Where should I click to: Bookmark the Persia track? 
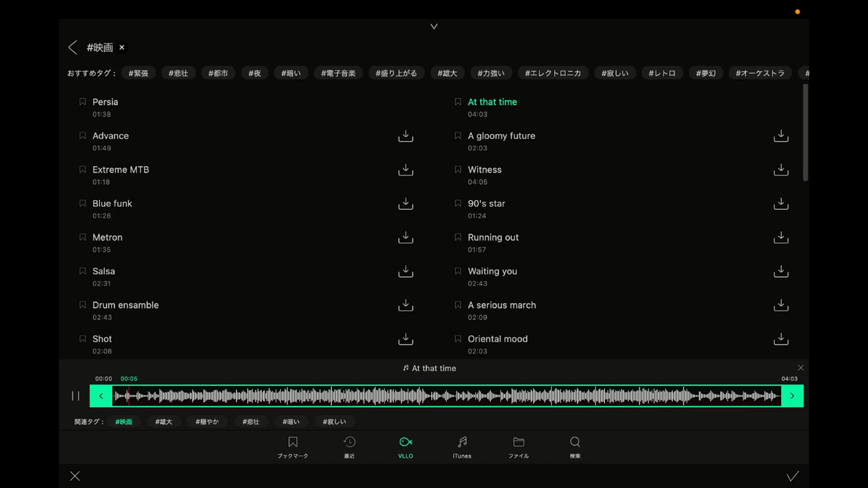tap(83, 102)
